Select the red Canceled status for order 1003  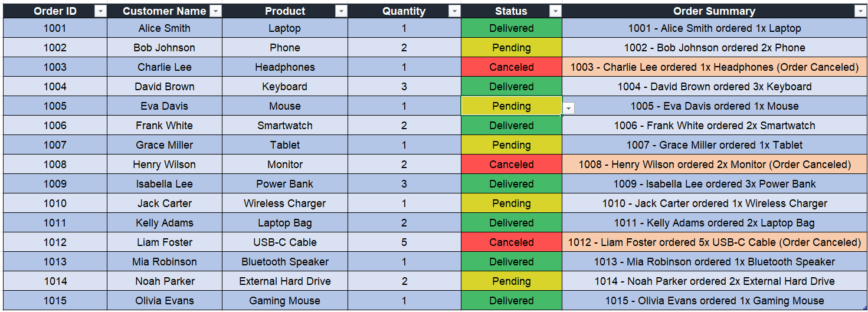pos(511,67)
